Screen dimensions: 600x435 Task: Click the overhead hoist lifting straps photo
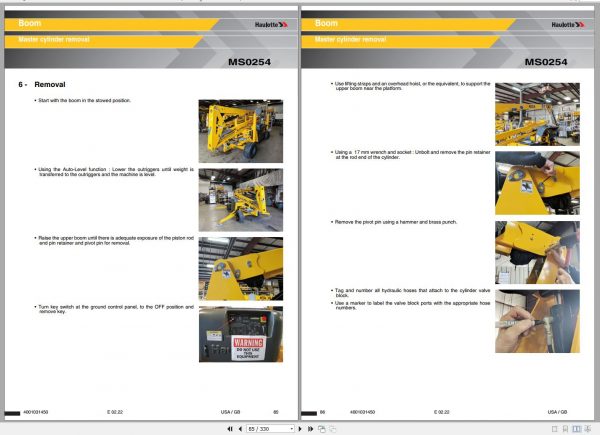tap(537, 114)
